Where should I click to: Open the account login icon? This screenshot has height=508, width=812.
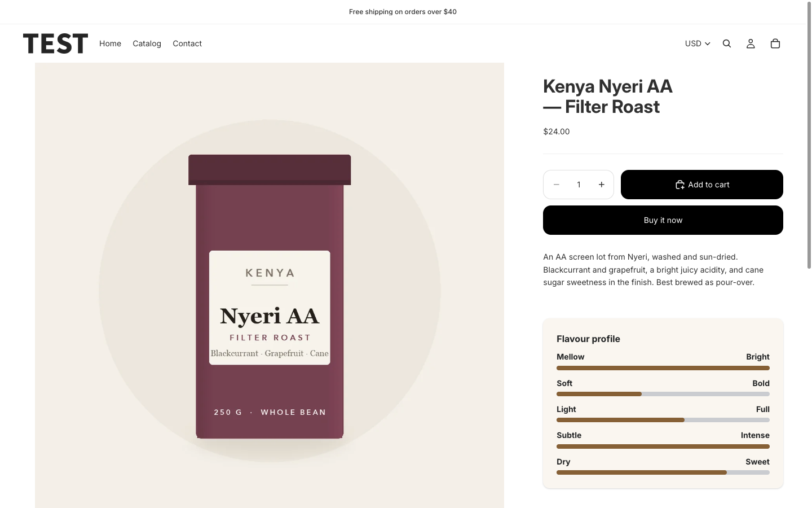coord(751,43)
